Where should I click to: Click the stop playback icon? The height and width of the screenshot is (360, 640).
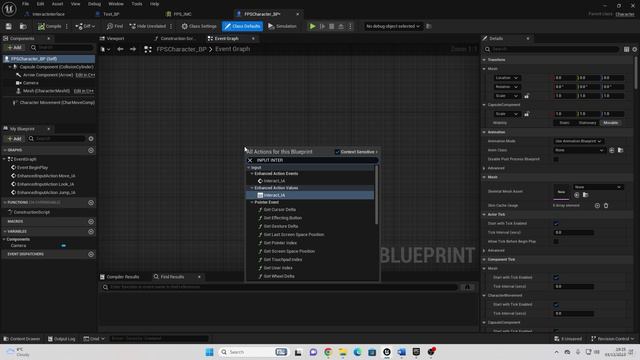coord(331,26)
